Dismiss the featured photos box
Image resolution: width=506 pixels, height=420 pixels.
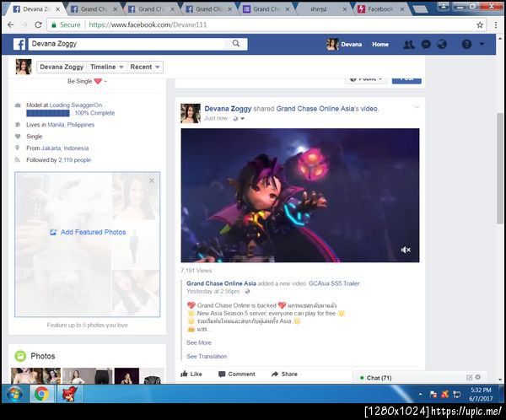152,180
